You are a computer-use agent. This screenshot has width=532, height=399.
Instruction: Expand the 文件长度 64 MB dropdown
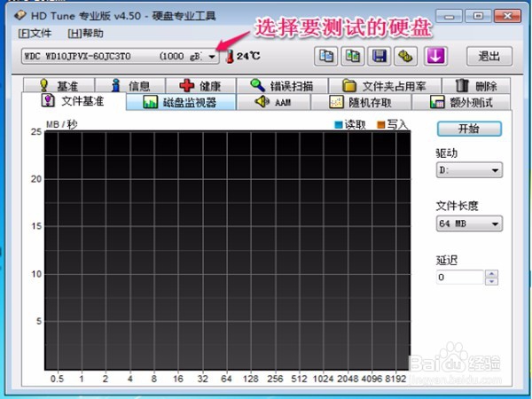469,223
